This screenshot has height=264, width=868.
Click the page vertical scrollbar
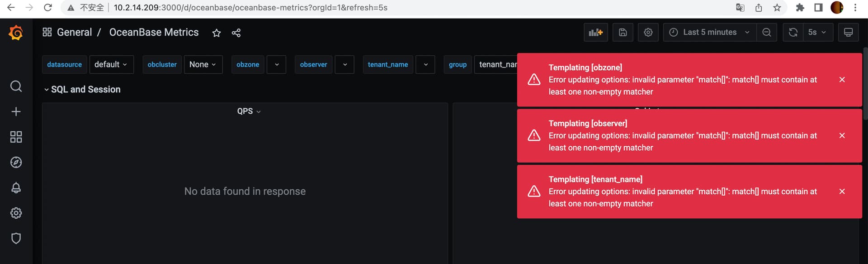(865, 84)
